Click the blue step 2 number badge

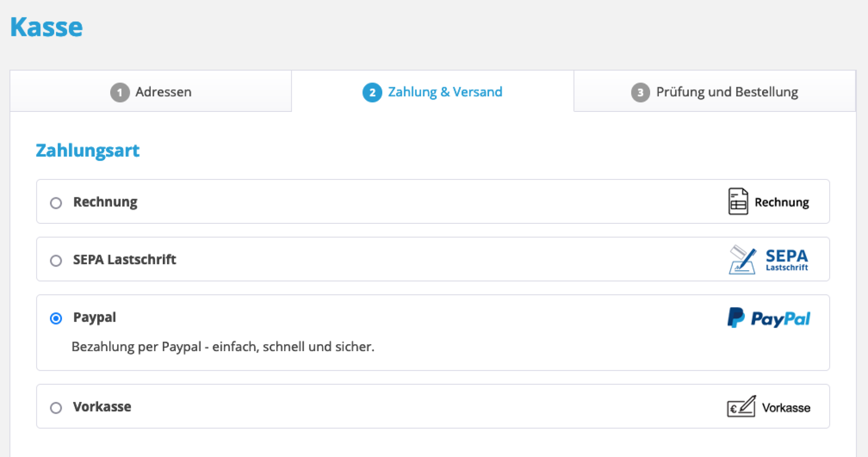[372, 92]
